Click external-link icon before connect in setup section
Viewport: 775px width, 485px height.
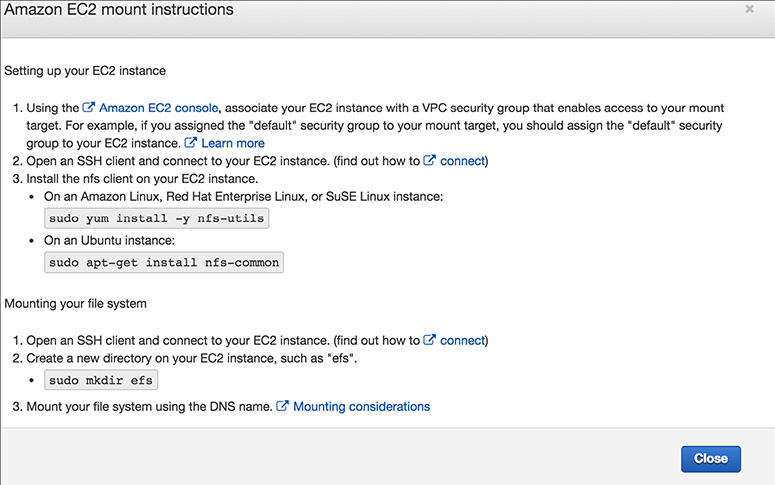pyautogui.click(x=430, y=161)
